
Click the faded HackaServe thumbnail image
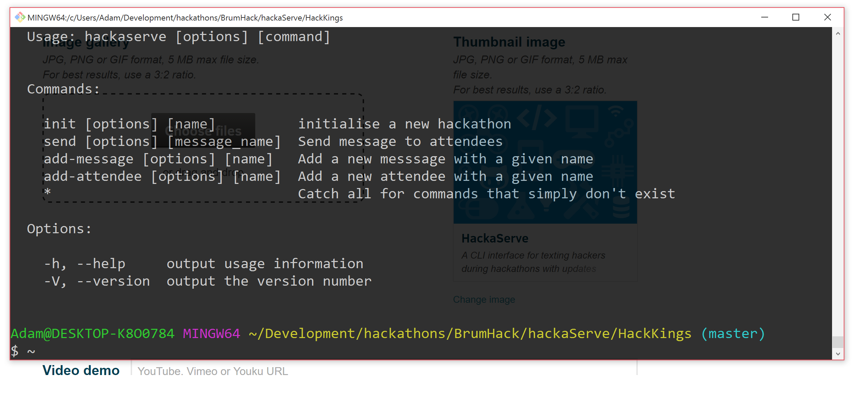tap(545, 162)
